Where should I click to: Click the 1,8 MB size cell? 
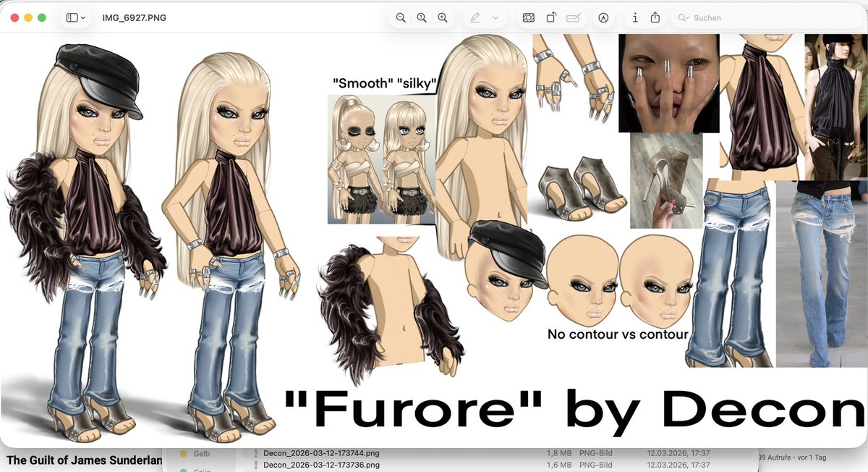pyautogui.click(x=558, y=454)
